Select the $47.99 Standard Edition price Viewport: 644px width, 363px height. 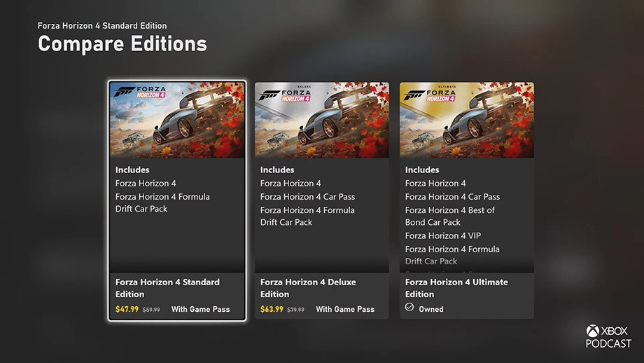point(127,309)
